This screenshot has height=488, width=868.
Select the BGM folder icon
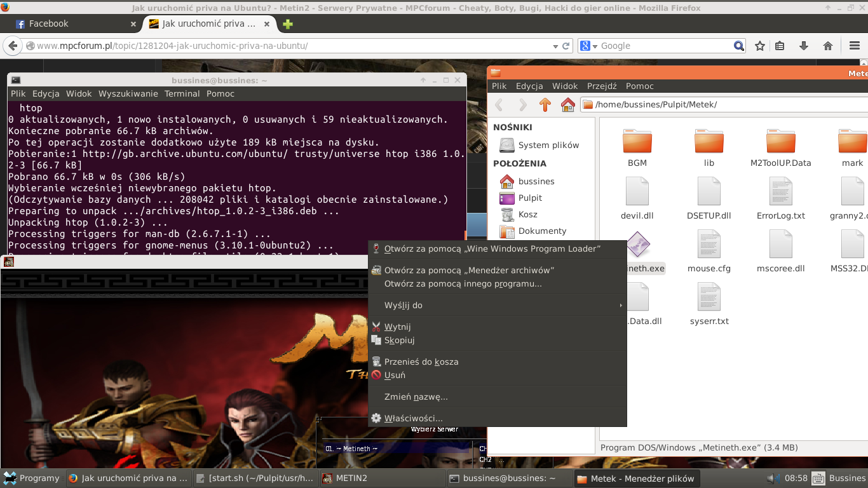637,141
